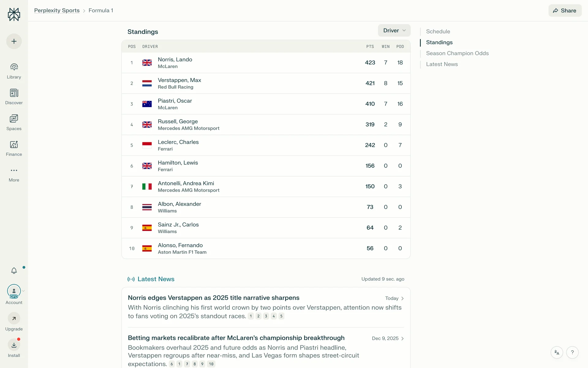Open Norris edges Verstappen news article
588x368 pixels.
click(213, 298)
